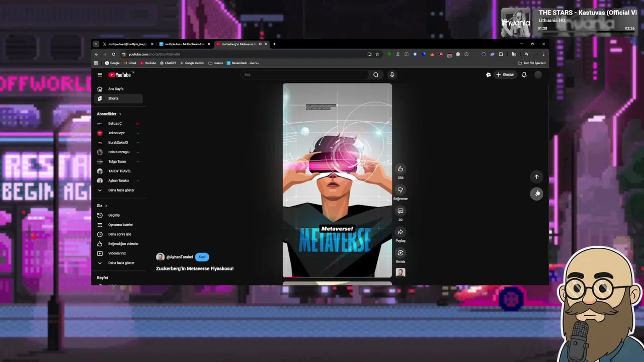The height and width of the screenshot is (362, 644).
Task: Reload the YouTube page
Action: 114,54
